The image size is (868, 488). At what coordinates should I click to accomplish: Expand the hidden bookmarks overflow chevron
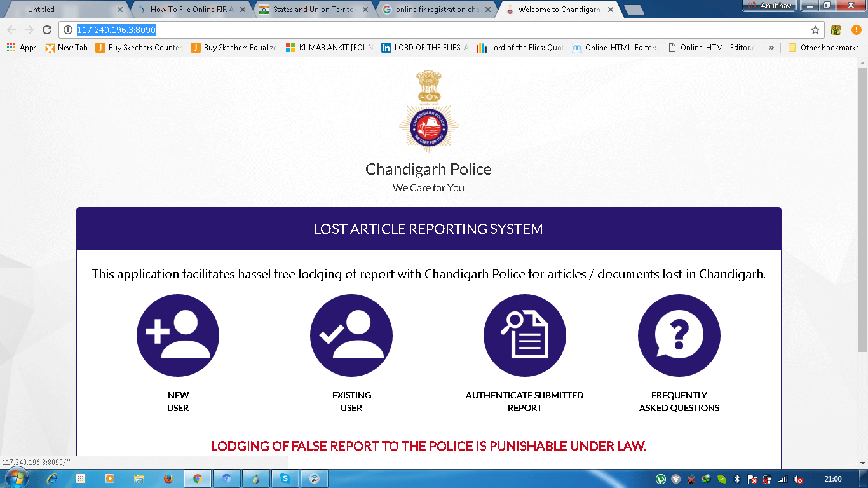click(771, 48)
